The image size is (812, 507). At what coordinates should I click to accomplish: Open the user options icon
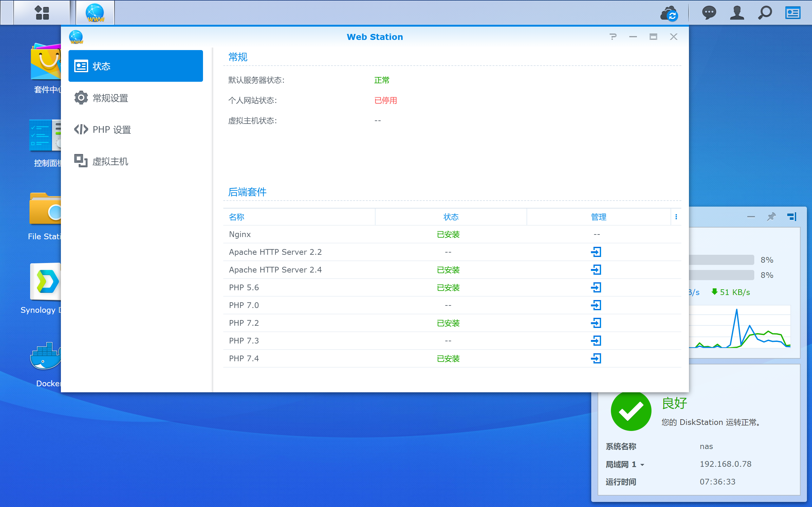tap(737, 13)
